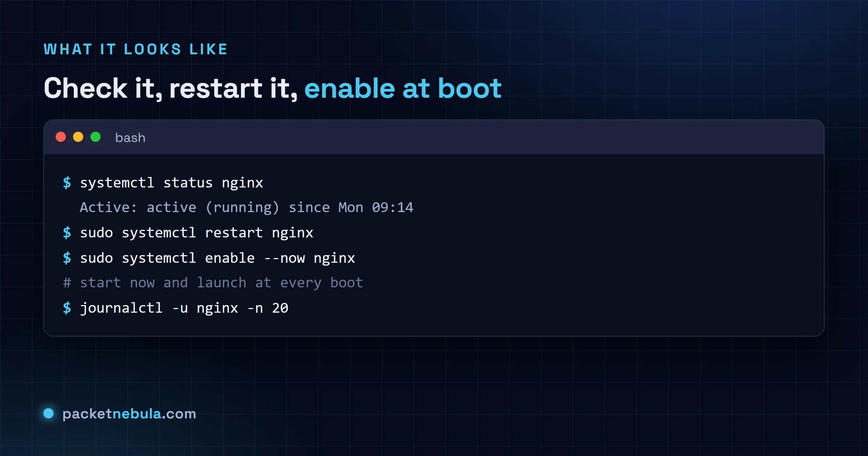Click the 'sudo systemctl restart nginx' command
868x456 pixels.
[x=196, y=233]
